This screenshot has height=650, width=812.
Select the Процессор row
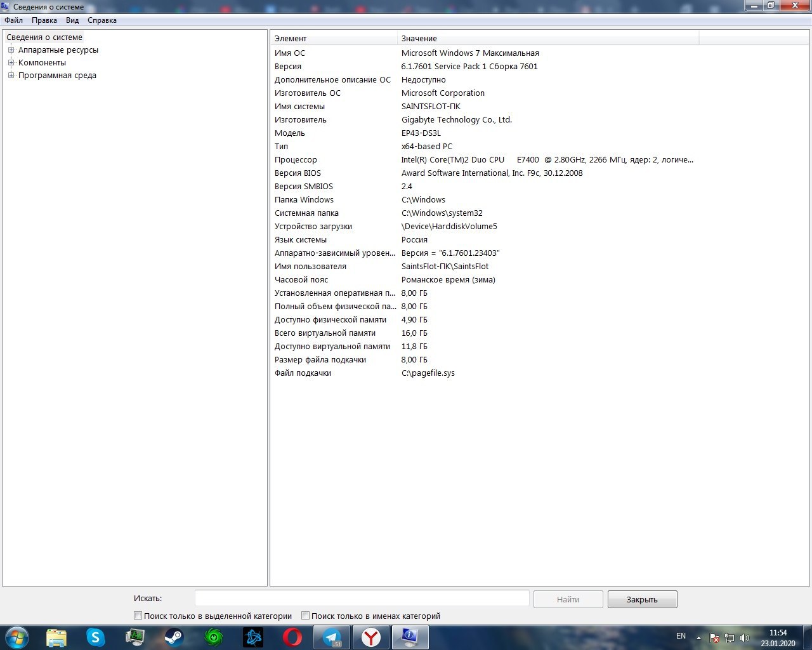(x=485, y=159)
